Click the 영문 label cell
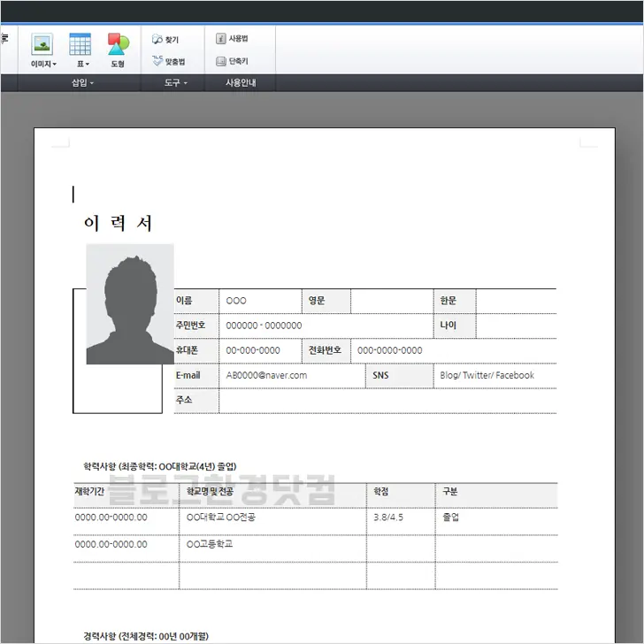The width and height of the screenshot is (644, 644). pyautogui.click(x=326, y=301)
